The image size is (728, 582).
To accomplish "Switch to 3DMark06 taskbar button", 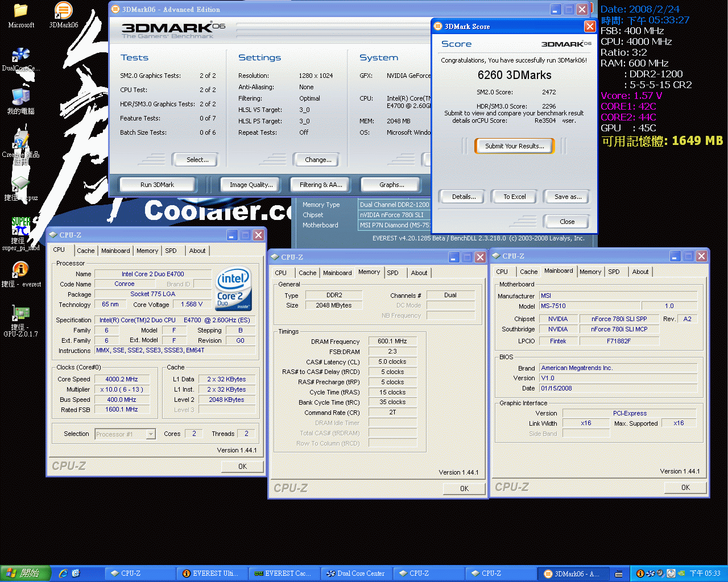I will pyautogui.click(x=573, y=573).
